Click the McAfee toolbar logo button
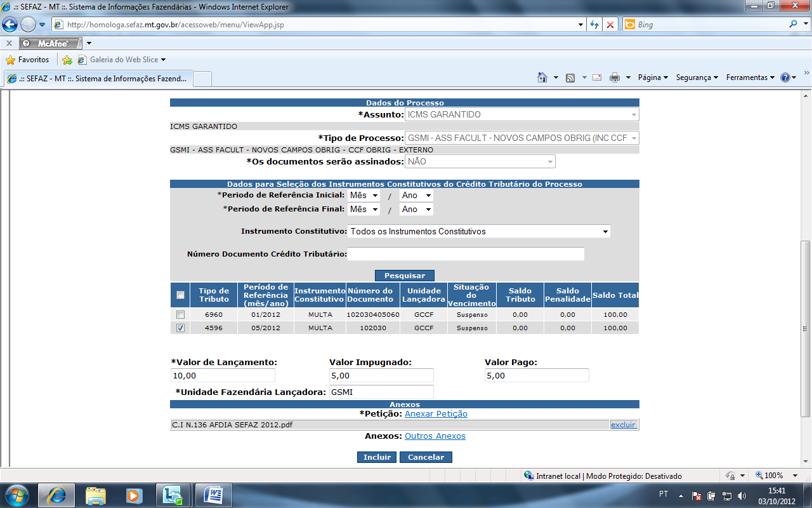The image size is (812, 508). 51,43
